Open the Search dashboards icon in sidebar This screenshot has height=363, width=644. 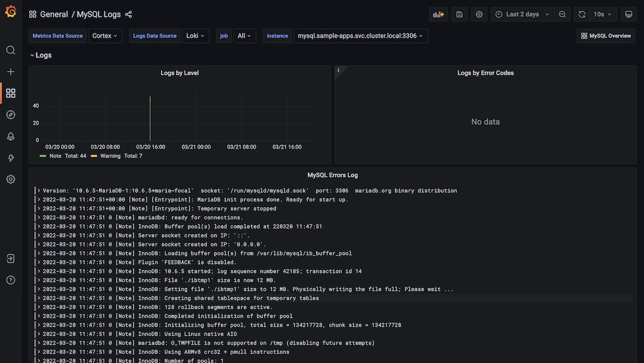pyautogui.click(x=11, y=50)
